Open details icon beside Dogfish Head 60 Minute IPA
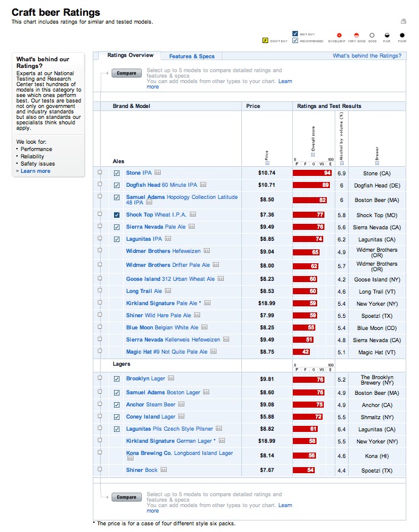Image resolution: width=419 pixels, height=532 pixels. tap(203, 184)
